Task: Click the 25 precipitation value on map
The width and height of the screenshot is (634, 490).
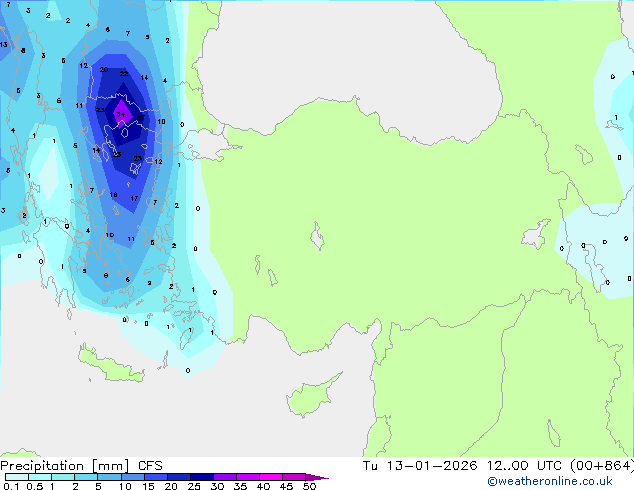Action: (x=116, y=154)
